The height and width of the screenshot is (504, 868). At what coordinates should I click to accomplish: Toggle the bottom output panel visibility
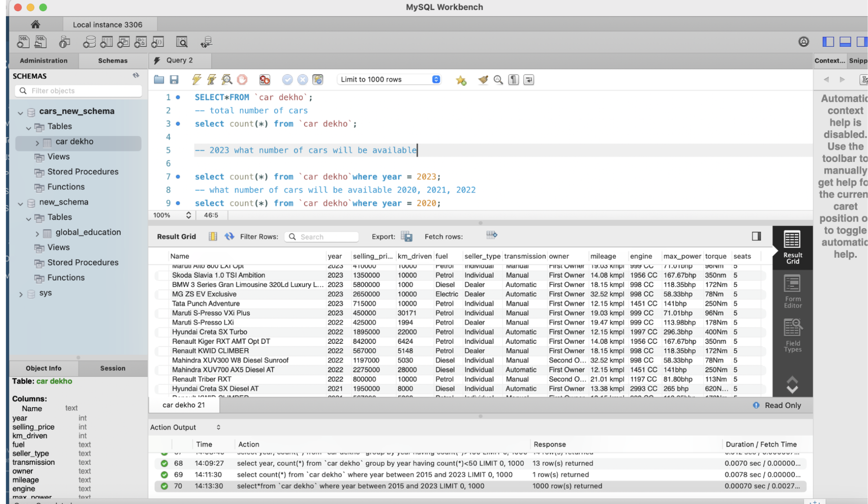coord(845,42)
